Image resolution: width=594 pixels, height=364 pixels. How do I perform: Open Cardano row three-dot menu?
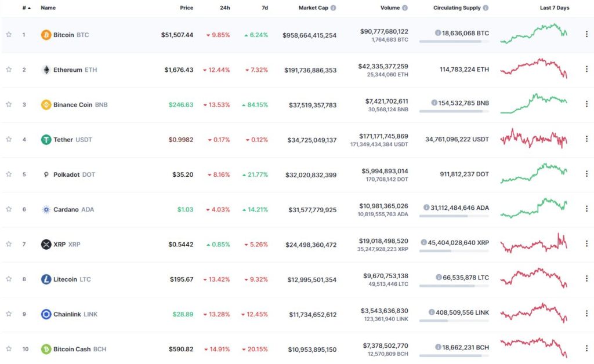[586, 209]
